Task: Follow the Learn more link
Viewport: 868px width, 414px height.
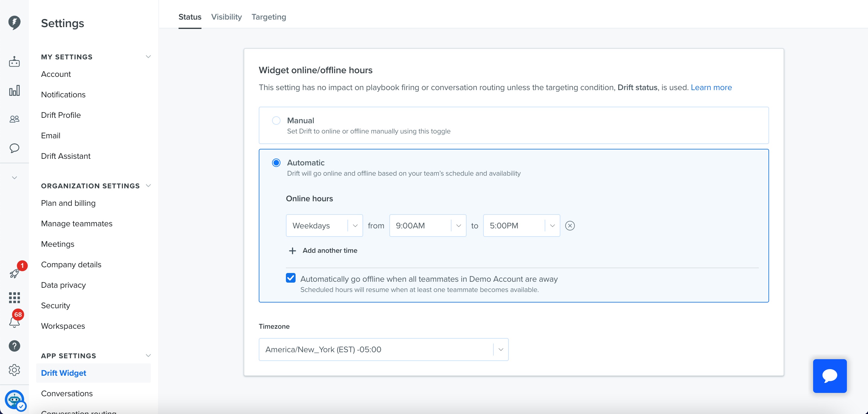Action: pyautogui.click(x=711, y=87)
